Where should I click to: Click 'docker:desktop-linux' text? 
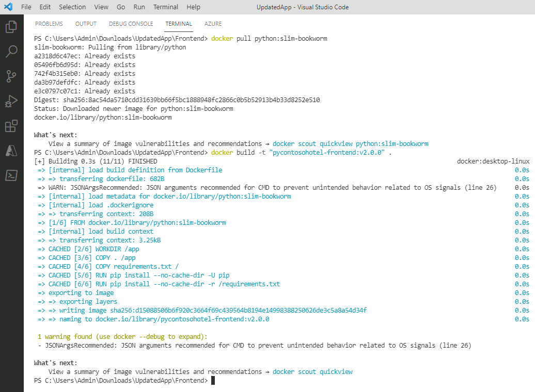(493, 161)
